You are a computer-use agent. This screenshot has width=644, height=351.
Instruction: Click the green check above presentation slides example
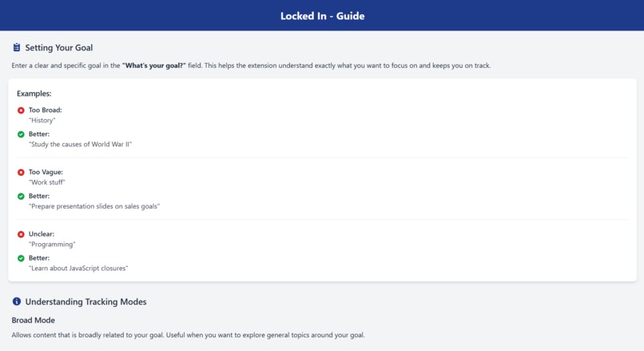(21, 196)
